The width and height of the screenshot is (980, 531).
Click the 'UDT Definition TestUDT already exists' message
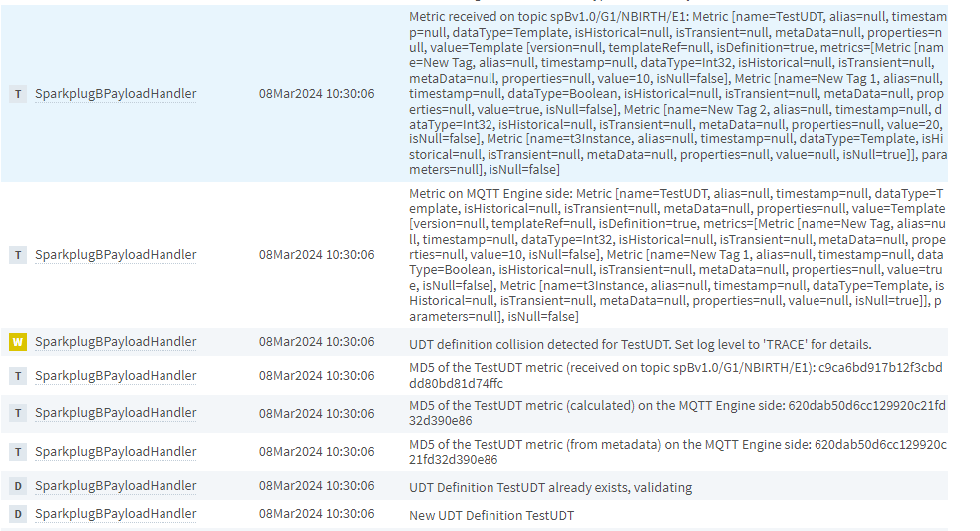[550, 487]
